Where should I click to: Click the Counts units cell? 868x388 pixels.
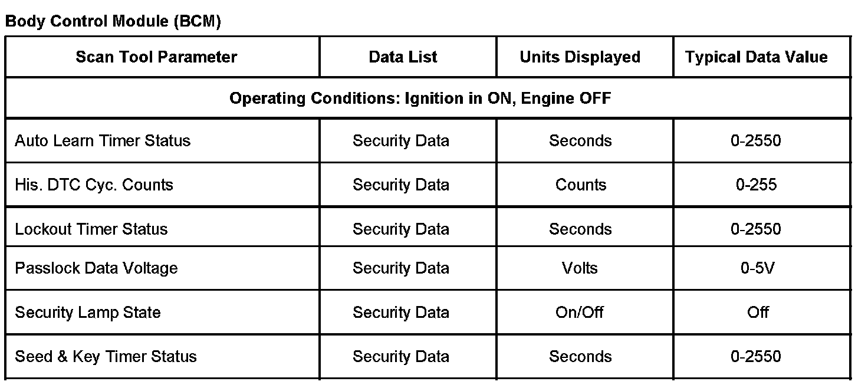580,185
